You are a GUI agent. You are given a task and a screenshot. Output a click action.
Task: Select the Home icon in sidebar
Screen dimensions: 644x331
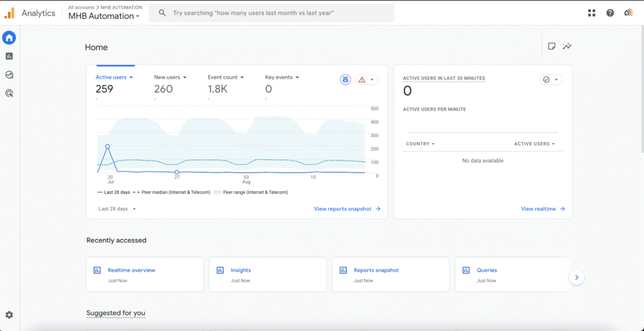coord(9,38)
